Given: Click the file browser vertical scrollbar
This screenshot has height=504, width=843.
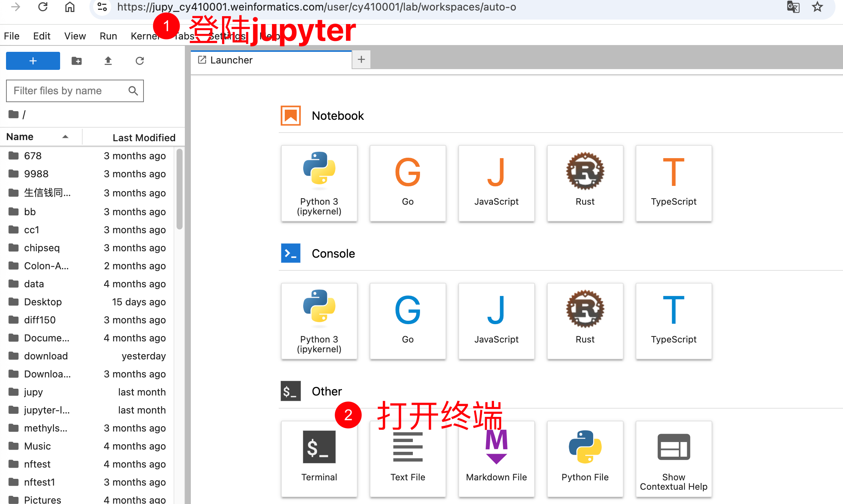Looking at the screenshot, I should click(180, 189).
